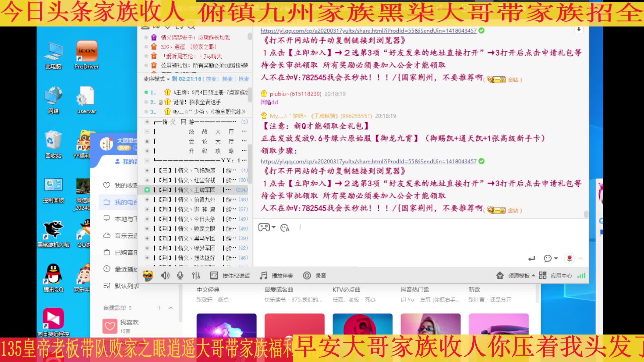
Task: Click the music note accompaniment icon
Action: pos(264,276)
